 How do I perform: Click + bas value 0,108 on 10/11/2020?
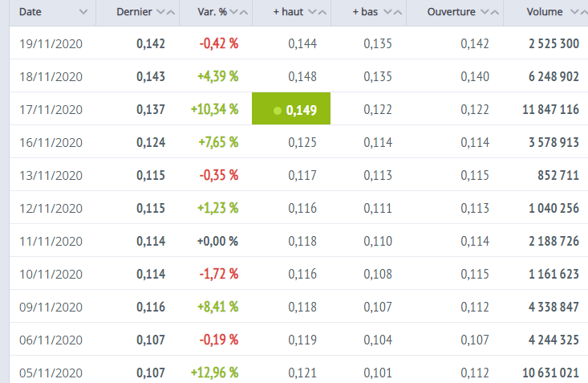[378, 275]
